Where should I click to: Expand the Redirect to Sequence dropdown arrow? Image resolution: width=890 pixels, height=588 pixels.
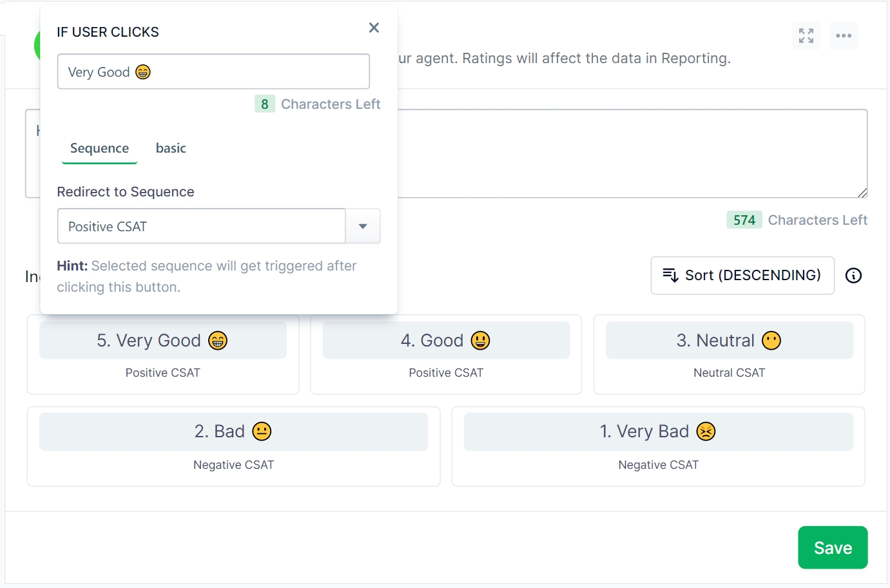[x=363, y=226]
